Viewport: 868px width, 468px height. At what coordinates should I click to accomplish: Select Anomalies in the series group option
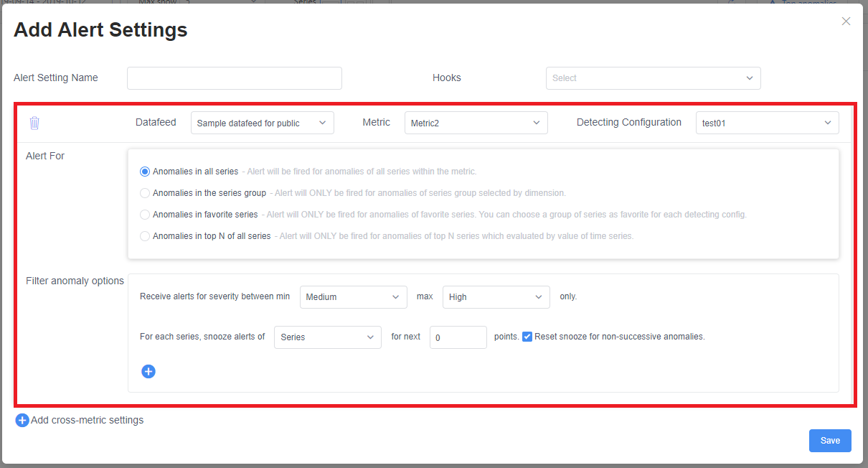point(144,192)
